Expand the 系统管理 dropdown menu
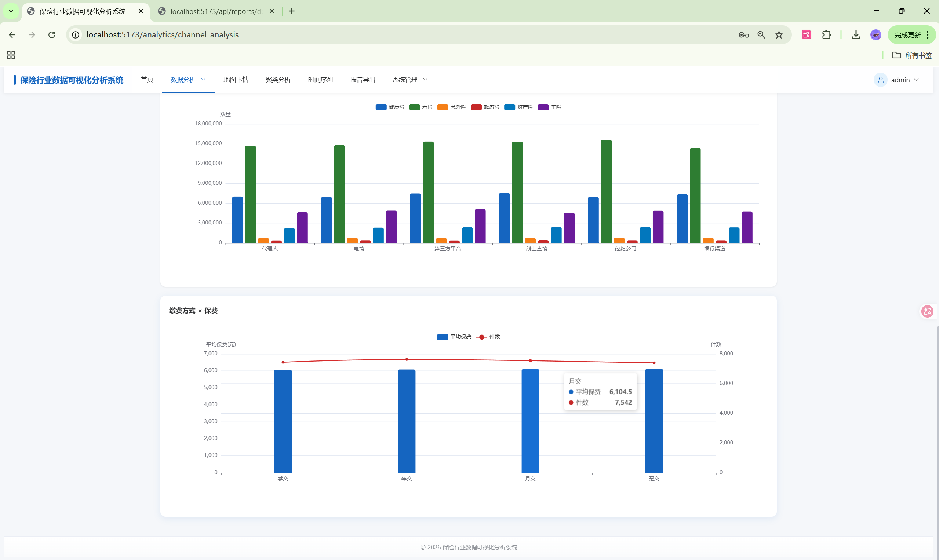939x560 pixels. click(x=410, y=80)
